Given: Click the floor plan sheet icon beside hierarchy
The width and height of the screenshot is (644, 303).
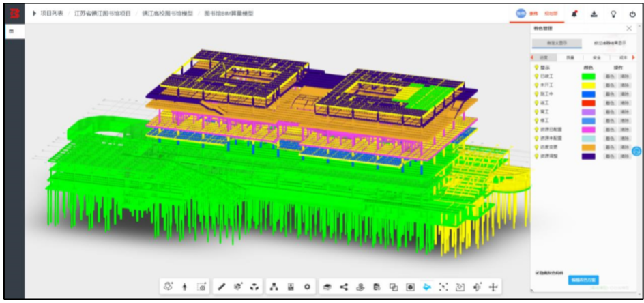Looking at the screenshot, I should coord(291,287).
